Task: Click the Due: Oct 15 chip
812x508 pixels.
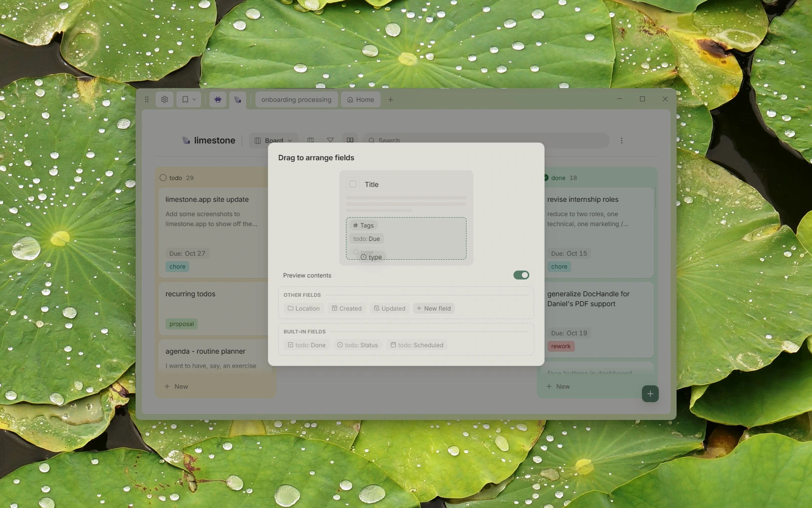Action: tap(569, 253)
